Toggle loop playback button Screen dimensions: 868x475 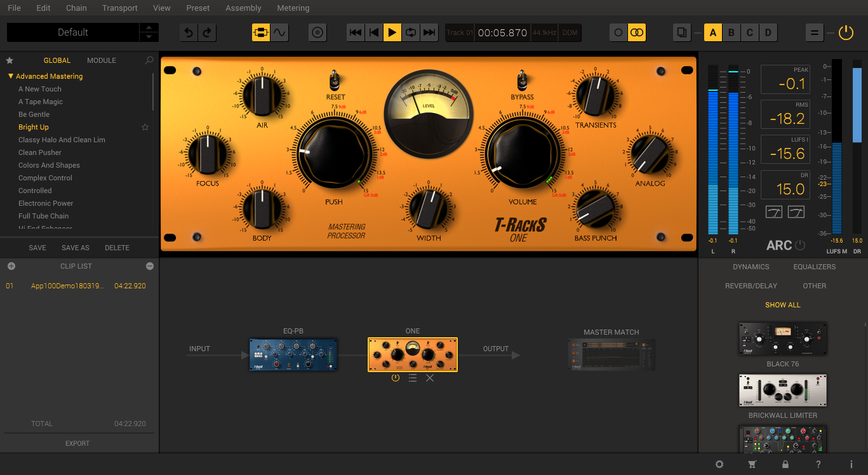tap(411, 32)
